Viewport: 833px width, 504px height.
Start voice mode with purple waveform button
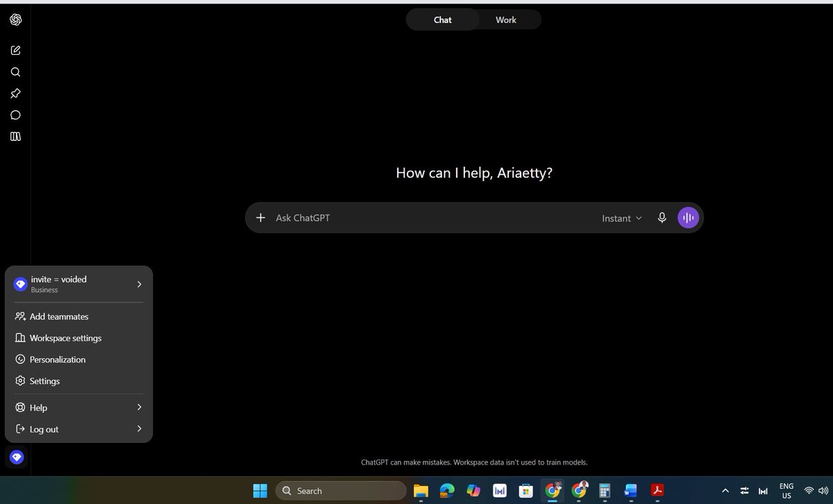[688, 217]
